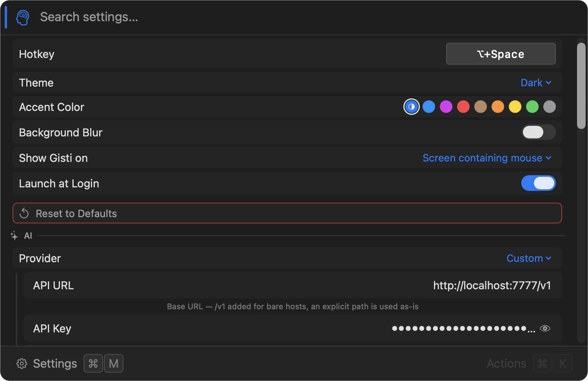Click the M key badge beside Settings

[x=114, y=364]
